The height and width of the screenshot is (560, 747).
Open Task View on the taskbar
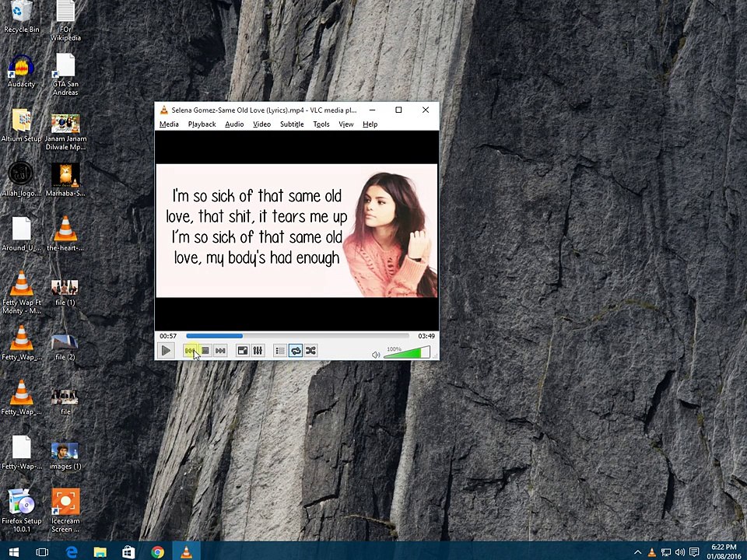(42, 551)
